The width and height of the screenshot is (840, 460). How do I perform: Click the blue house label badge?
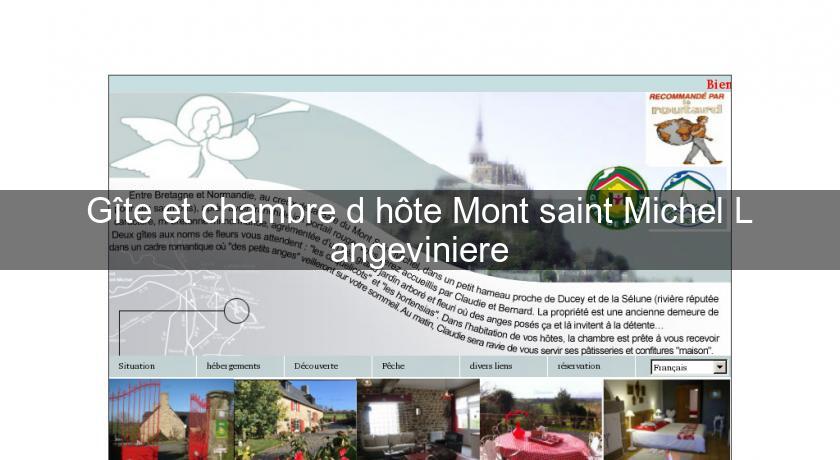pos(688,198)
